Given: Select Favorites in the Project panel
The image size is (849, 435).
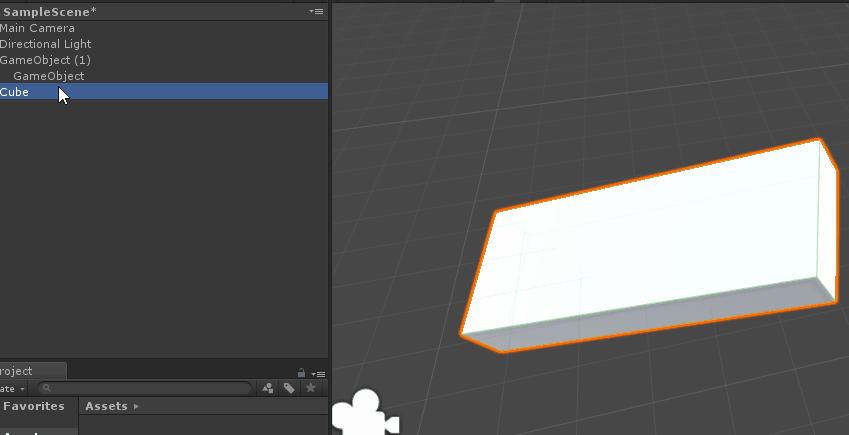Looking at the screenshot, I should coord(34,406).
